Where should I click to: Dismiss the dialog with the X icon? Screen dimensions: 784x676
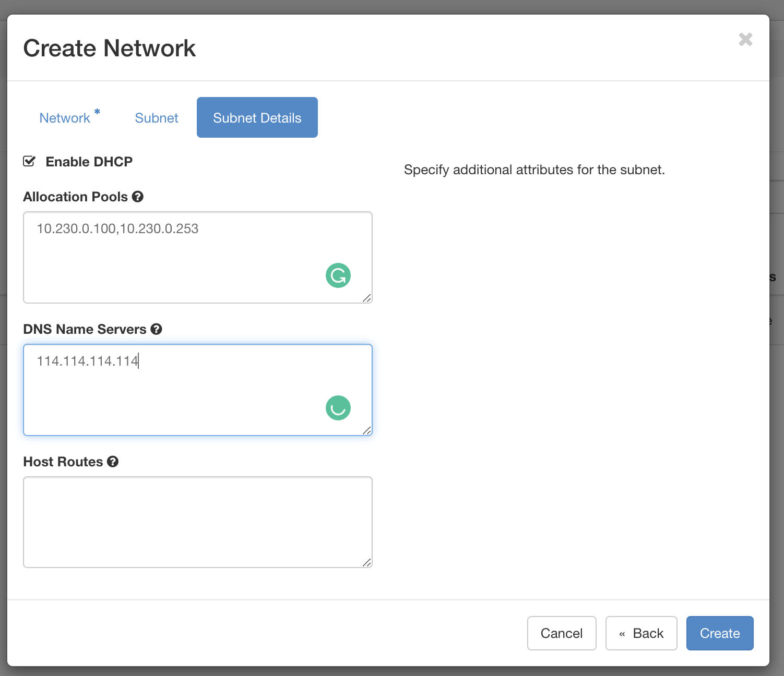click(x=745, y=39)
